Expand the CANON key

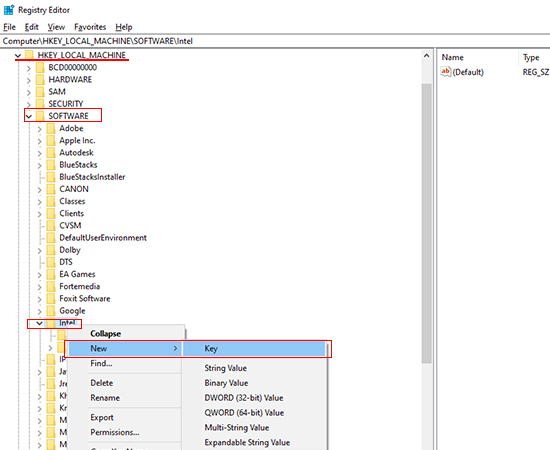point(39,189)
